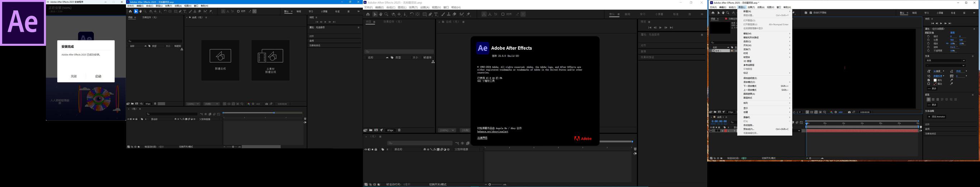Screen dimensions: 980x187
Task: Toggle video eye column in middle window timeline
Action: coord(365,149)
